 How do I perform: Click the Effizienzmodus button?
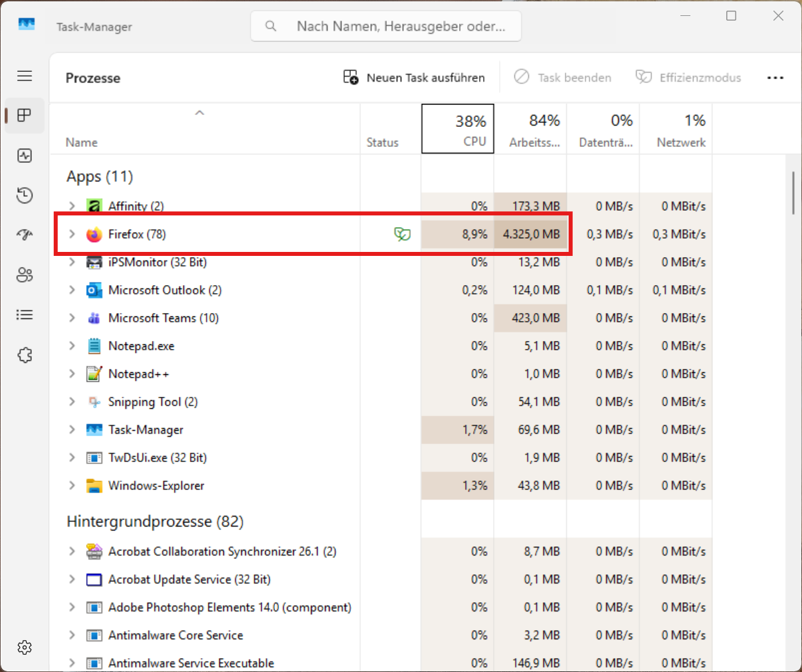click(x=688, y=77)
